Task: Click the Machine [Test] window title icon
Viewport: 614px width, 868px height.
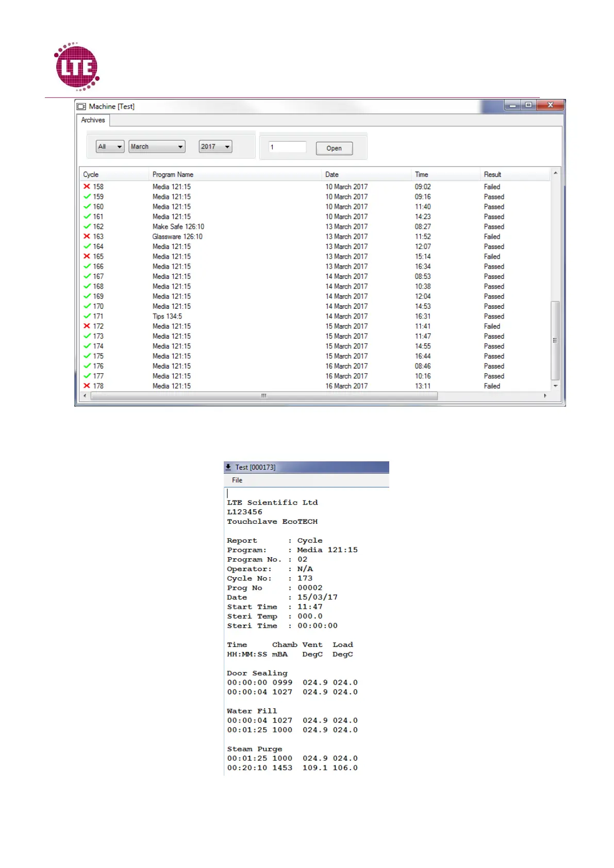Action: click(81, 106)
